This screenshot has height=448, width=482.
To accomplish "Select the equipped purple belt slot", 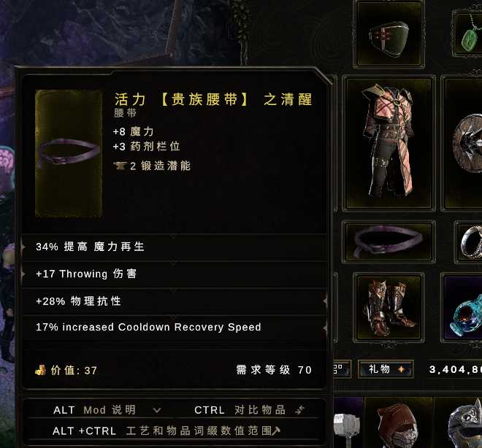I will pyautogui.click(x=389, y=242).
